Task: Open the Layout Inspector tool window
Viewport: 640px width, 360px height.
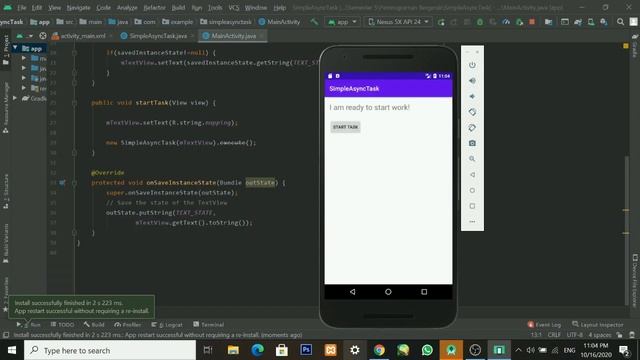Action: click(x=598, y=324)
